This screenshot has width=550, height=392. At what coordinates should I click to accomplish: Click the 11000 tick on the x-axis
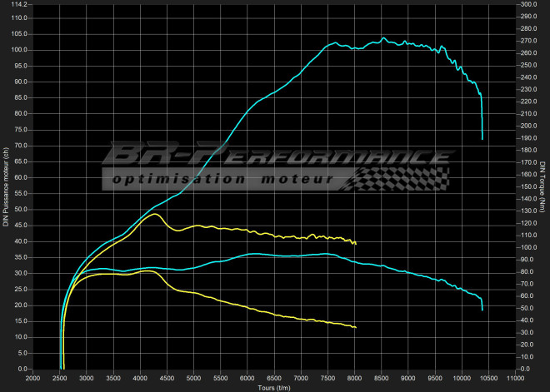pyautogui.click(x=516, y=377)
